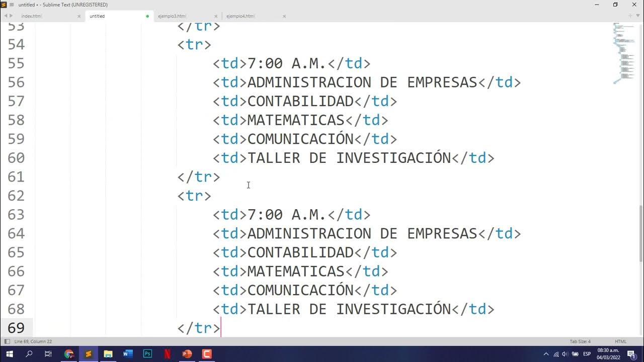The image size is (644, 362).
Task: Click 'TALLER DE INVESTIGACIÓN' on line 68
Action: tap(349, 309)
